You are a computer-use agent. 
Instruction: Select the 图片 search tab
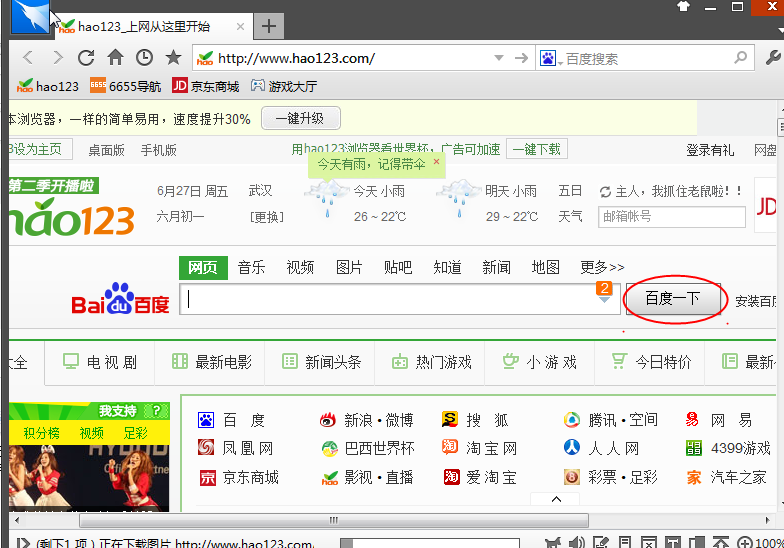(349, 267)
